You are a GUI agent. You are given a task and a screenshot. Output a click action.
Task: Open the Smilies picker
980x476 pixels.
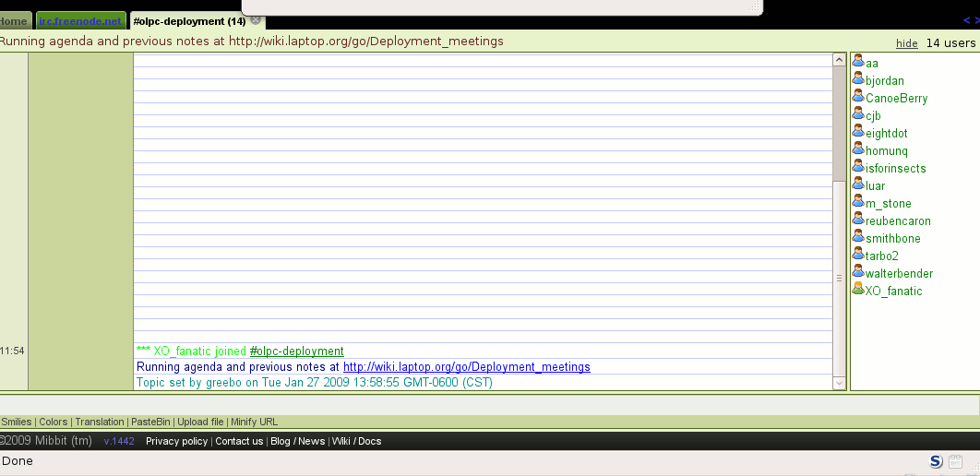click(16, 422)
